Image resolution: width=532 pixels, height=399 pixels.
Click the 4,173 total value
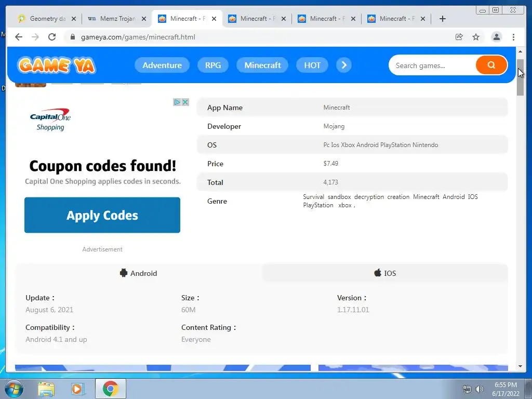330,182
